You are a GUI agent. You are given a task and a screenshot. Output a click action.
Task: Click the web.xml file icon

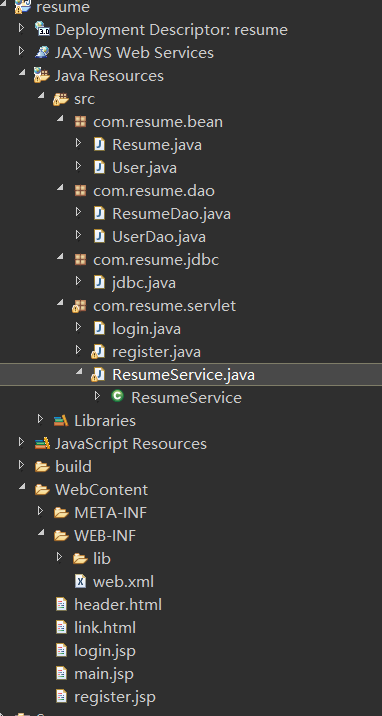point(80,581)
